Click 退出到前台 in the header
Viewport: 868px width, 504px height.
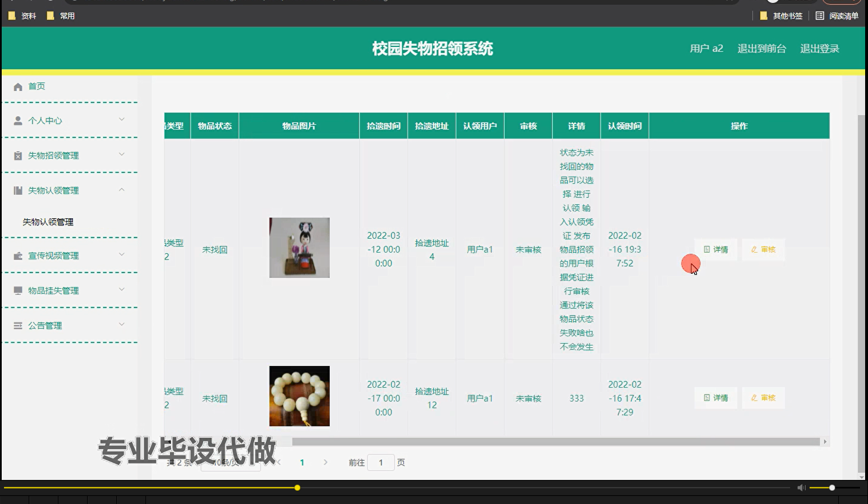click(x=762, y=49)
